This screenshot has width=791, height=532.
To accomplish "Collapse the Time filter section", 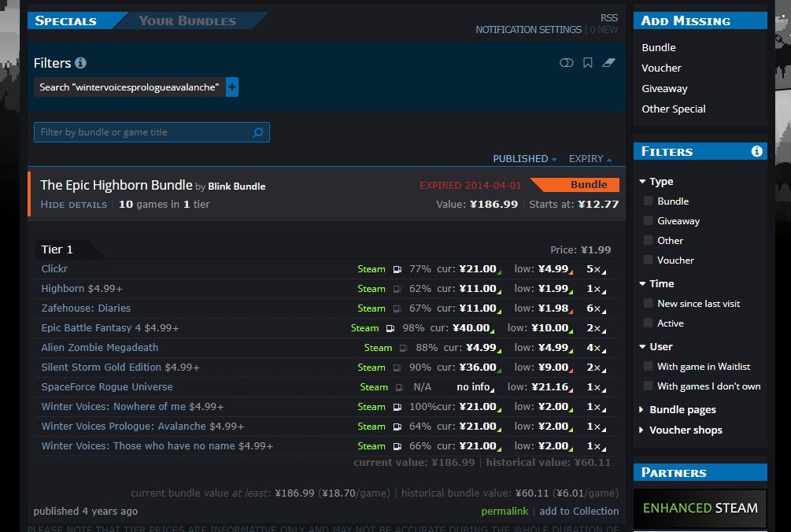I will pyautogui.click(x=657, y=284).
